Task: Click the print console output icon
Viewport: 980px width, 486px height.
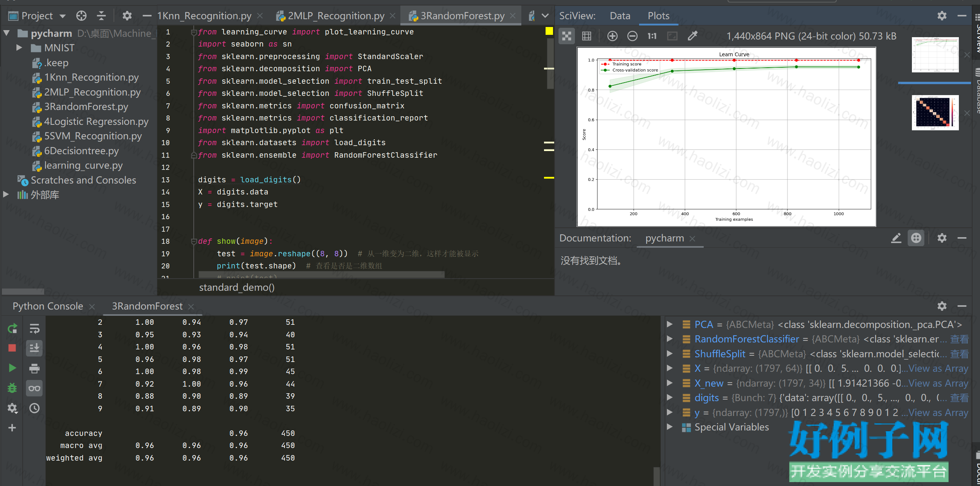Action: [34, 368]
